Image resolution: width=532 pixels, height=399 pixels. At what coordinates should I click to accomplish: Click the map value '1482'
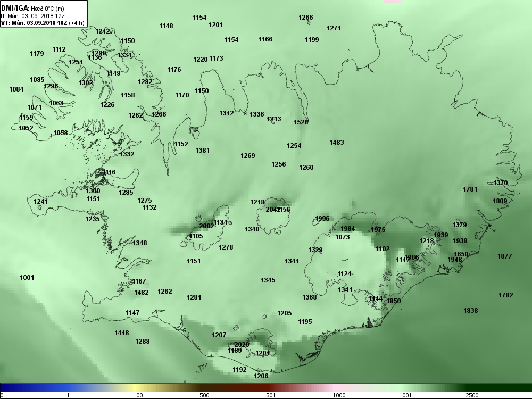141,293
